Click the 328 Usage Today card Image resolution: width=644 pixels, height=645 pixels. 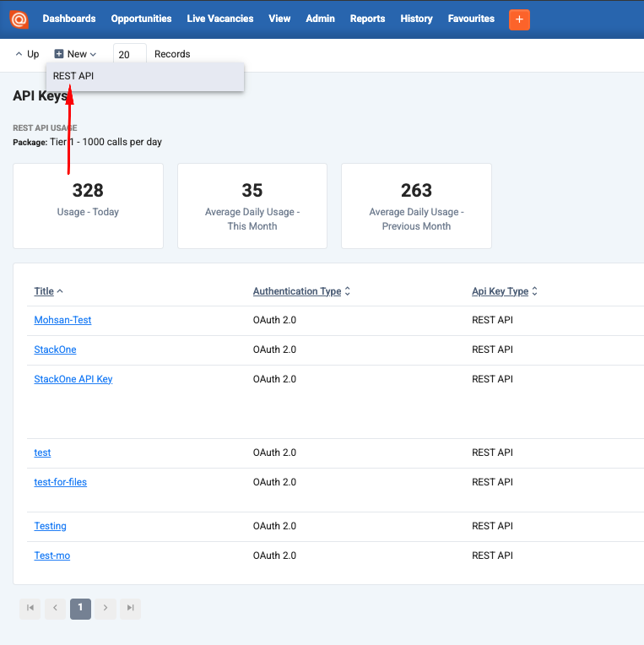[88, 206]
